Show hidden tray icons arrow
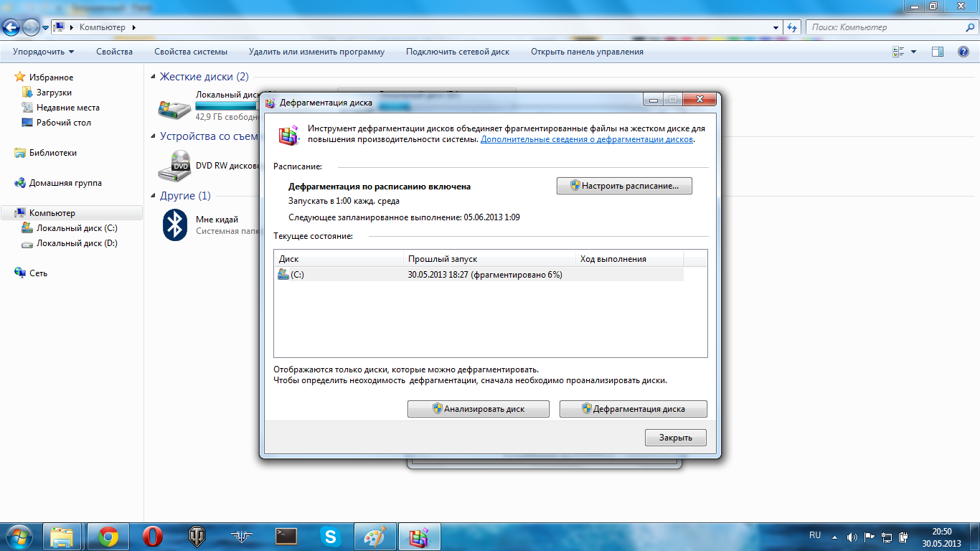The height and width of the screenshot is (551, 980). tap(834, 537)
